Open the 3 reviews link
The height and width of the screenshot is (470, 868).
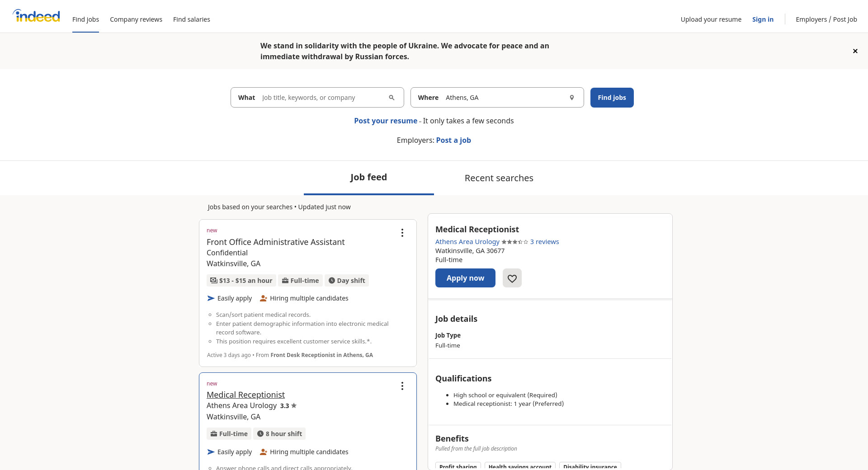pos(544,242)
